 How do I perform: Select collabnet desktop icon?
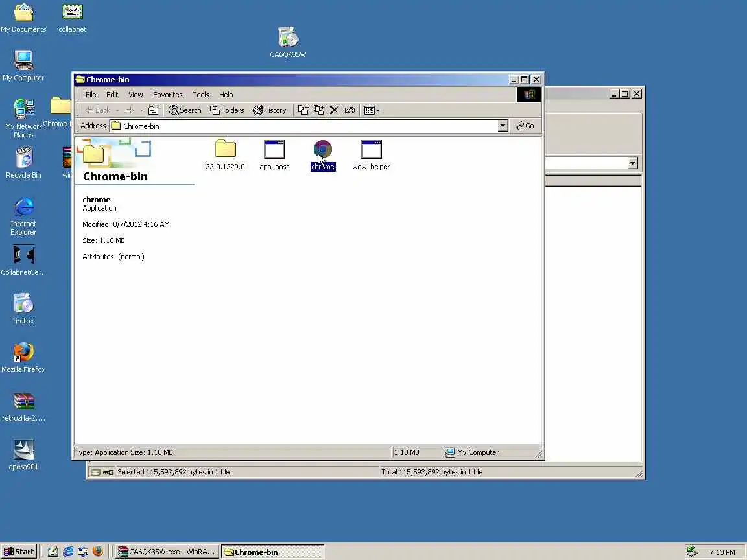point(73,18)
